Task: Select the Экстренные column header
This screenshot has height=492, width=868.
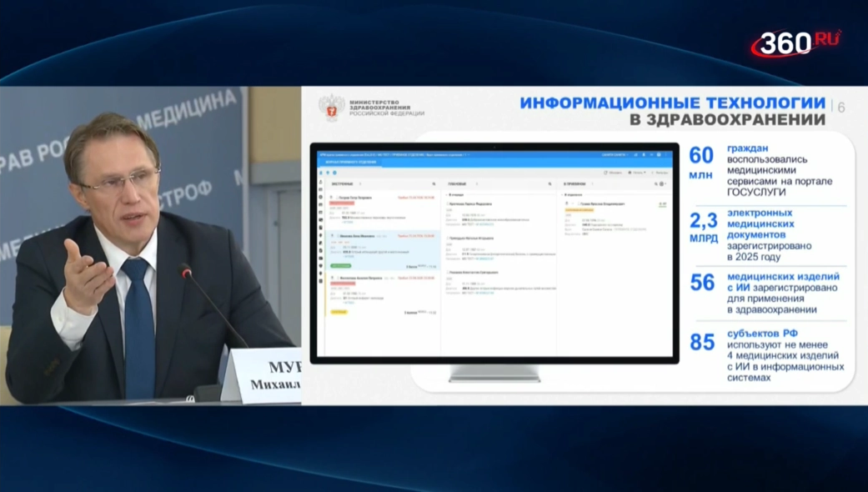Action: coord(343,183)
